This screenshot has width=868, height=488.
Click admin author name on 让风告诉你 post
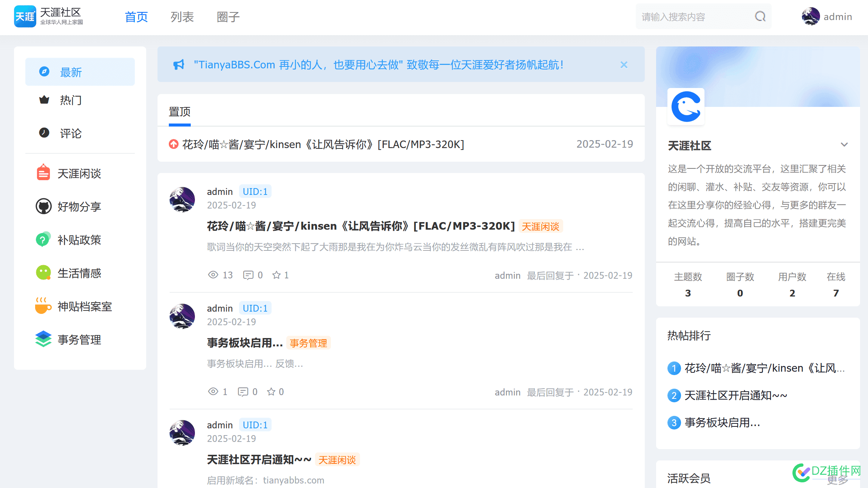point(219,191)
